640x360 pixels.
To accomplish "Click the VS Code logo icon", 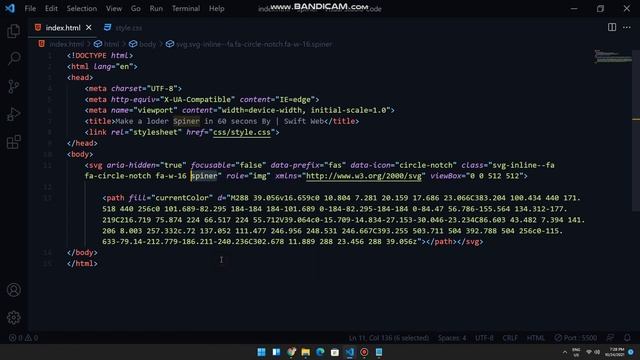I will (10, 8).
